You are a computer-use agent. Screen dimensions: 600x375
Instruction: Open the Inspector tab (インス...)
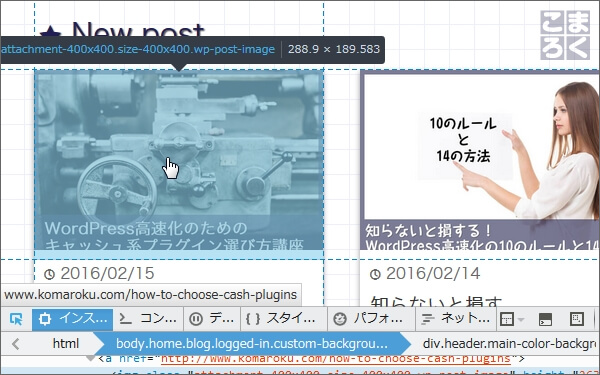tap(73, 319)
